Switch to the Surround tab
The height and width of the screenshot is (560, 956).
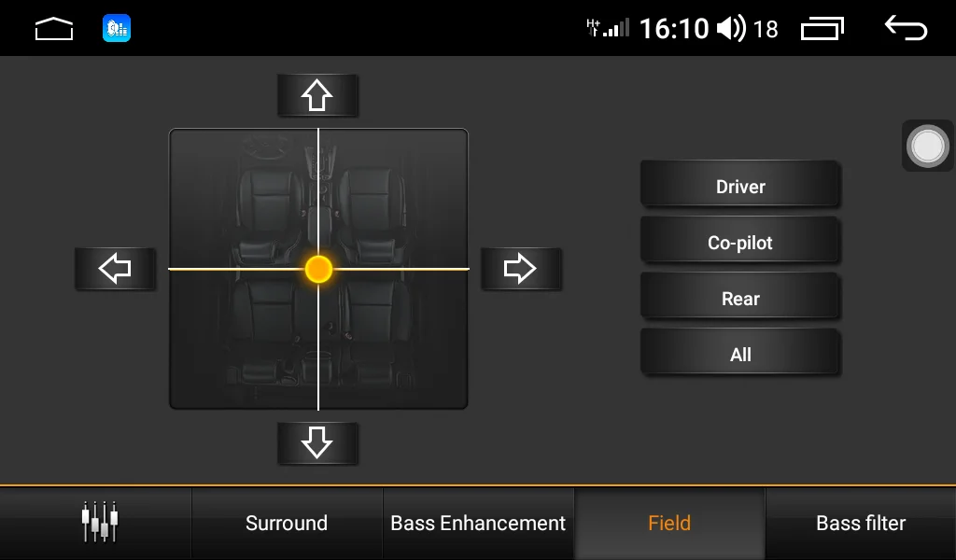tap(287, 524)
